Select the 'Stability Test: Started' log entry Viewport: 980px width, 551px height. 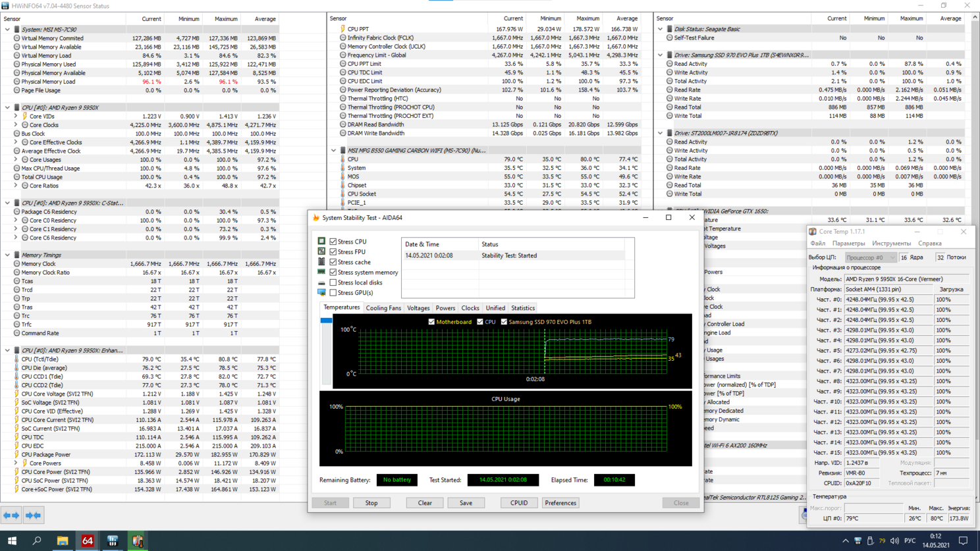(x=508, y=255)
